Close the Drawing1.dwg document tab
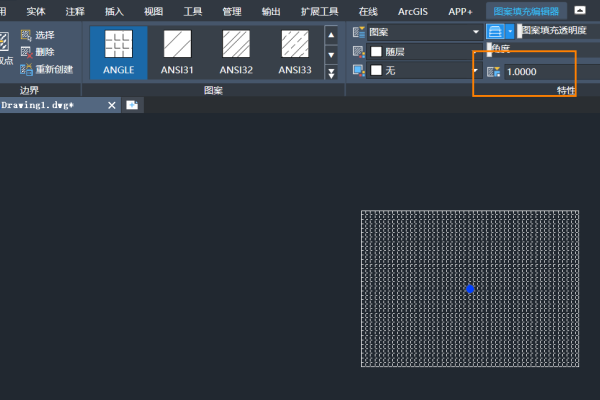This screenshot has width=600, height=400. coord(111,105)
